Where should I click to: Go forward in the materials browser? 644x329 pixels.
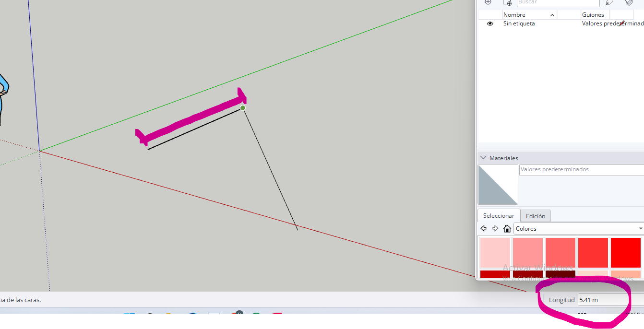(495, 229)
